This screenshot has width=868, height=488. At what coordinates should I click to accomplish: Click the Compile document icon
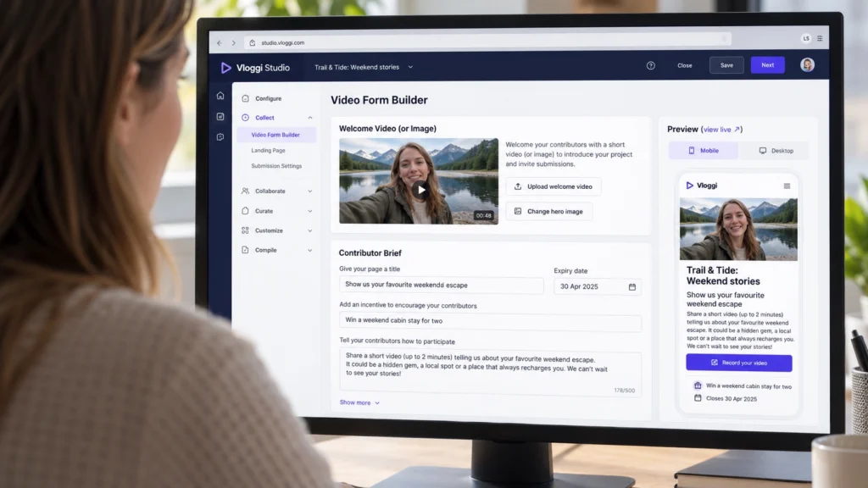245,250
